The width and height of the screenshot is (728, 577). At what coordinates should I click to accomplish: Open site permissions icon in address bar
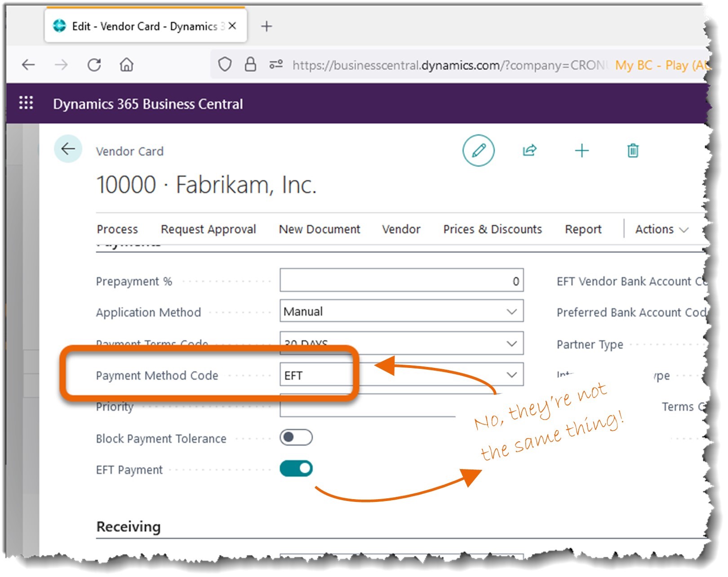(276, 65)
